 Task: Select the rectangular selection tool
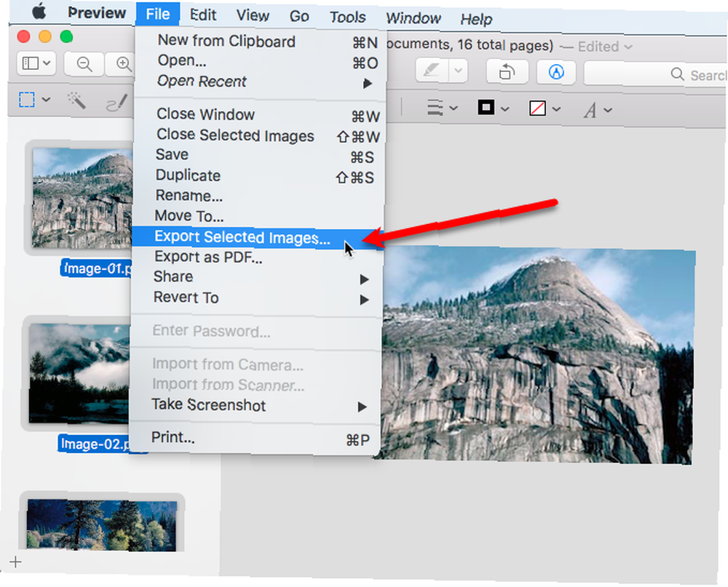27,100
